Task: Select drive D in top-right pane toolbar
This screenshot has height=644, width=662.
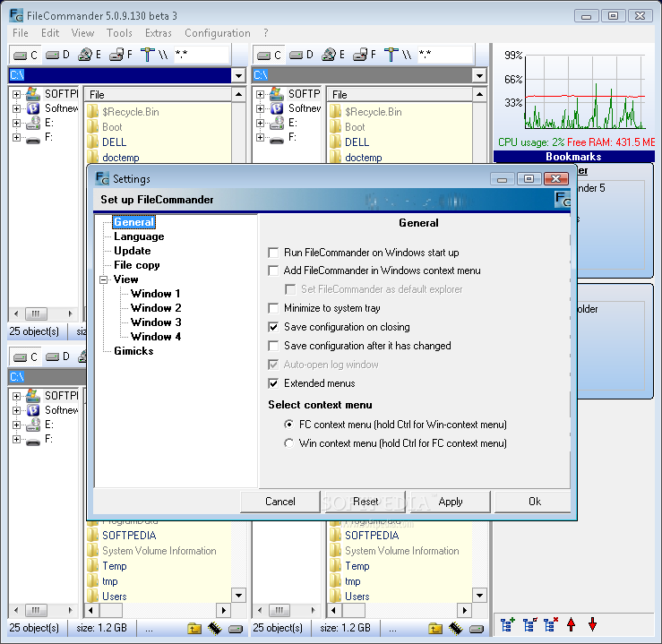Action: (x=301, y=55)
